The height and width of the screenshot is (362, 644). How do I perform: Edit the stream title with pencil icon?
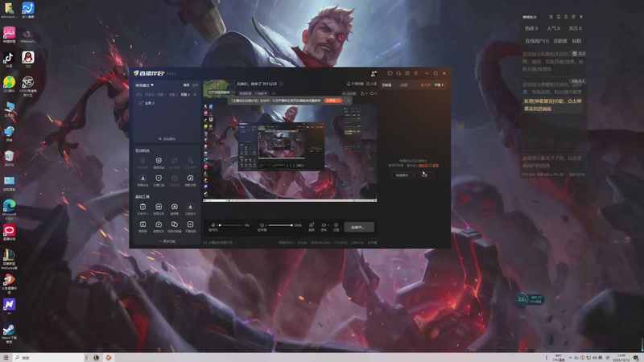[x=281, y=84]
